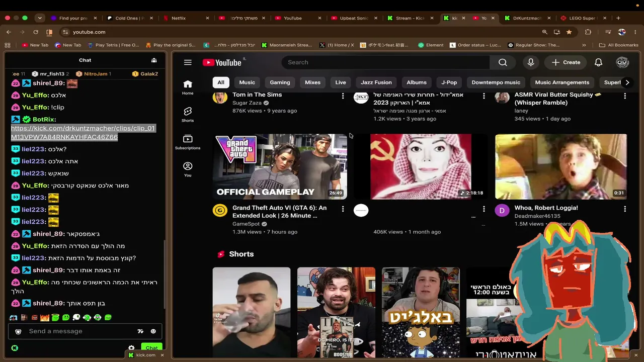
Task: Play the GTA Official Gameplay thumbnail
Action: pos(280,166)
